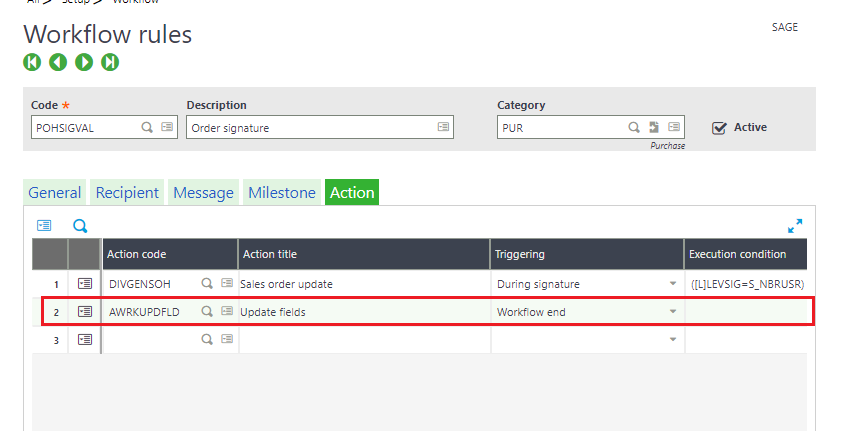Open lookup magnifier in empty row 3
The height and width of the screenshot is (431, 841).
pos(207,339)
